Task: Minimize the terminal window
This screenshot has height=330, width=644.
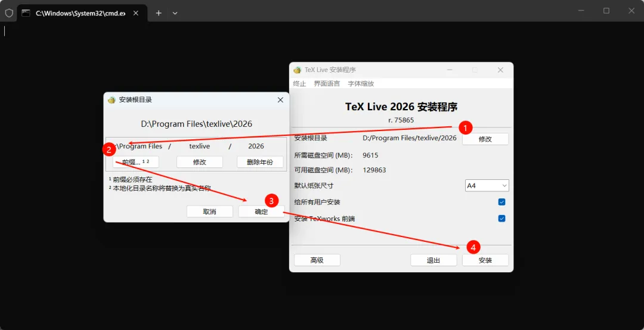Action: tap(580, 11)
